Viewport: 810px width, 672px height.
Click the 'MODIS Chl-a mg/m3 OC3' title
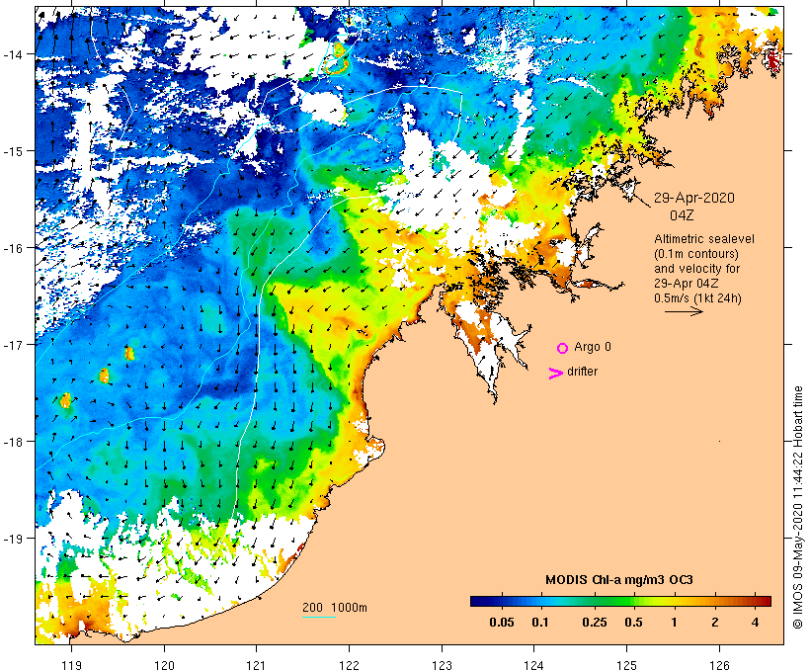619,579
